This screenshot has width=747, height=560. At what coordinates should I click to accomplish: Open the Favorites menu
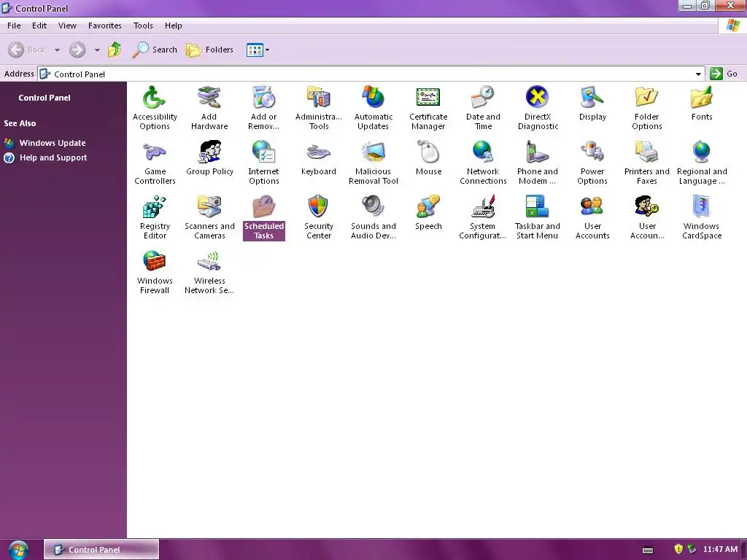point(105,26)
